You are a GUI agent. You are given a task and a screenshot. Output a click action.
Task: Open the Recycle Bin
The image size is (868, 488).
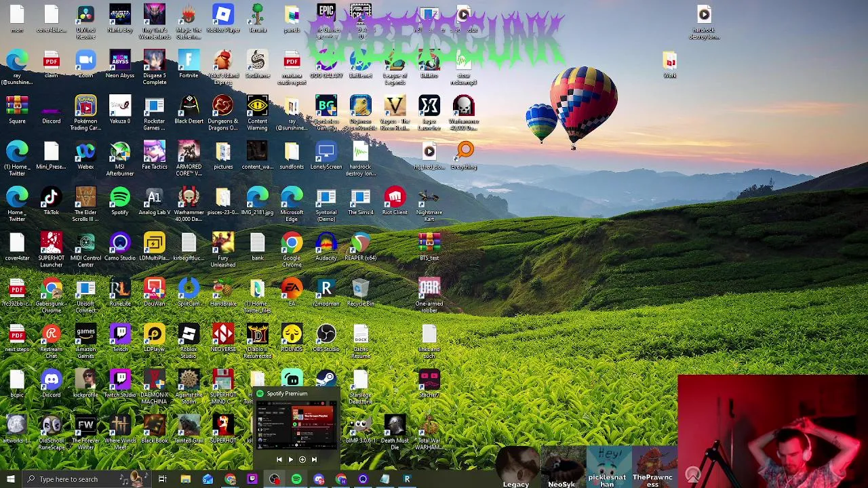point(361,293)
